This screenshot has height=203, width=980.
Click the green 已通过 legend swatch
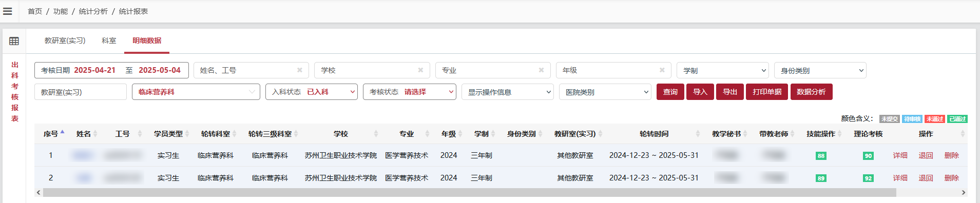point(957,119)
